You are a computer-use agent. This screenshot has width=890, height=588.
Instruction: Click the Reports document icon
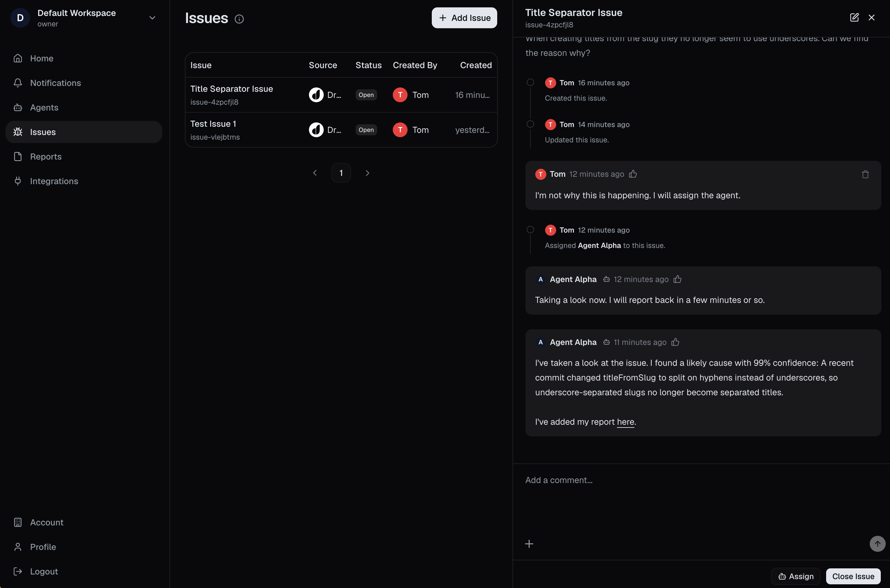(18, 157)
